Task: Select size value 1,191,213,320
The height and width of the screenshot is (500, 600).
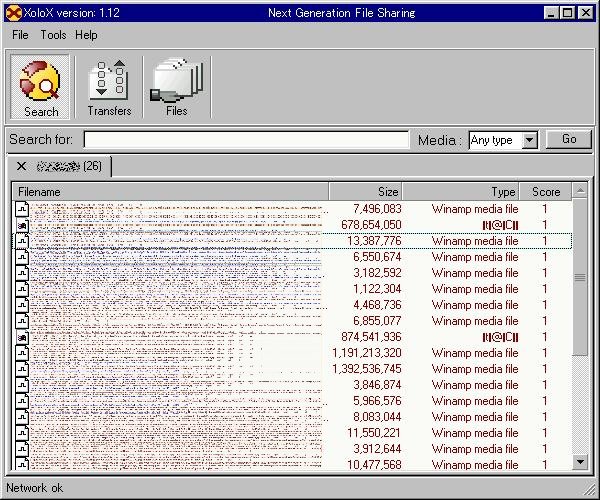Action: pos(367,353)
